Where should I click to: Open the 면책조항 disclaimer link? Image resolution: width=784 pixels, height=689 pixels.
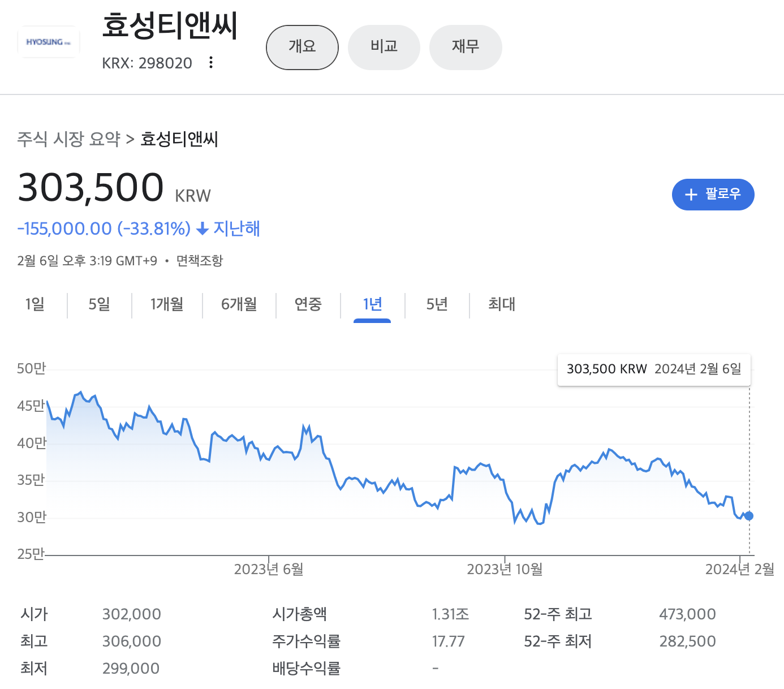click(x=200, y=261)
